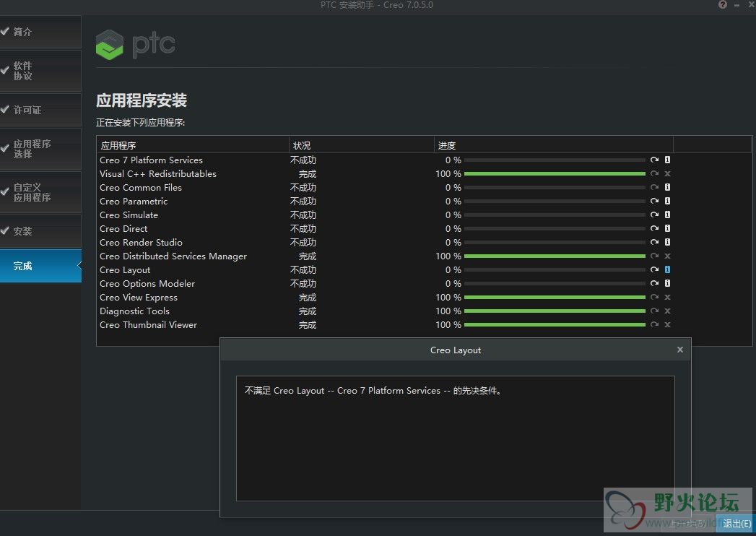
Task: Retry installing Creo Layout
Action: [x=654, y=269]
